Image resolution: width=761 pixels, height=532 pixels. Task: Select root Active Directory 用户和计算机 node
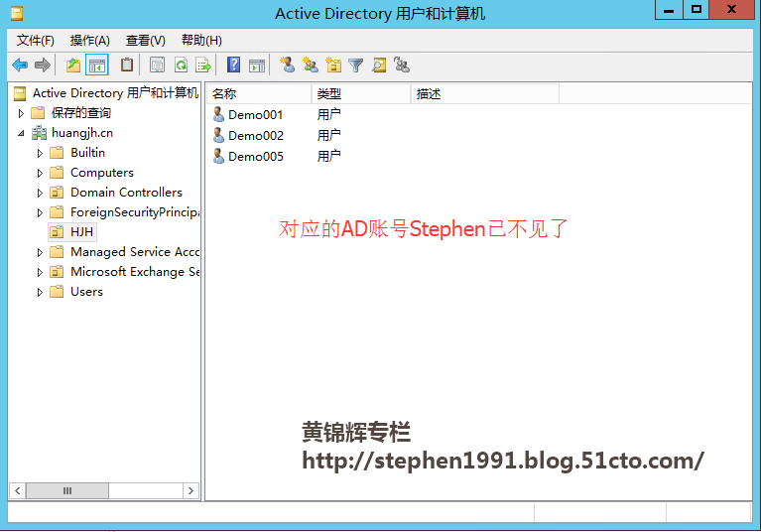(x=115, y=93)
